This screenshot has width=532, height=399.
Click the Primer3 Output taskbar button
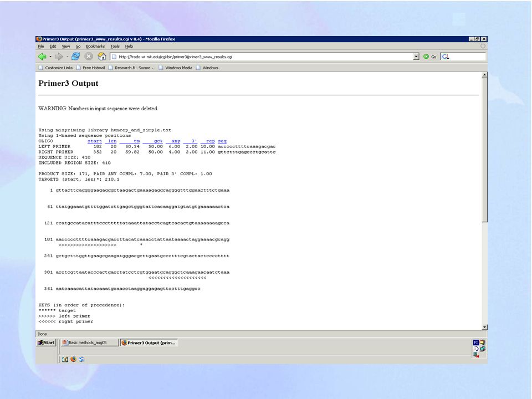[x=149, y=342]
